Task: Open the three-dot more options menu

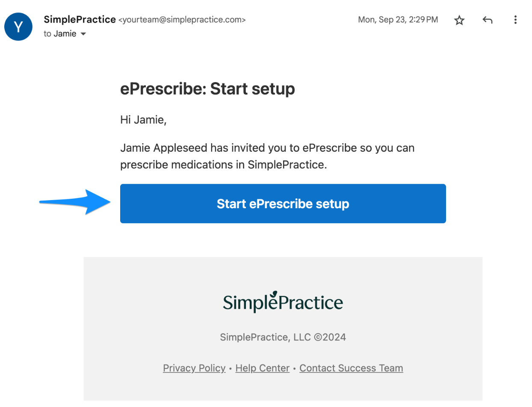Action: pyautogui.click(x=516, y=20)
